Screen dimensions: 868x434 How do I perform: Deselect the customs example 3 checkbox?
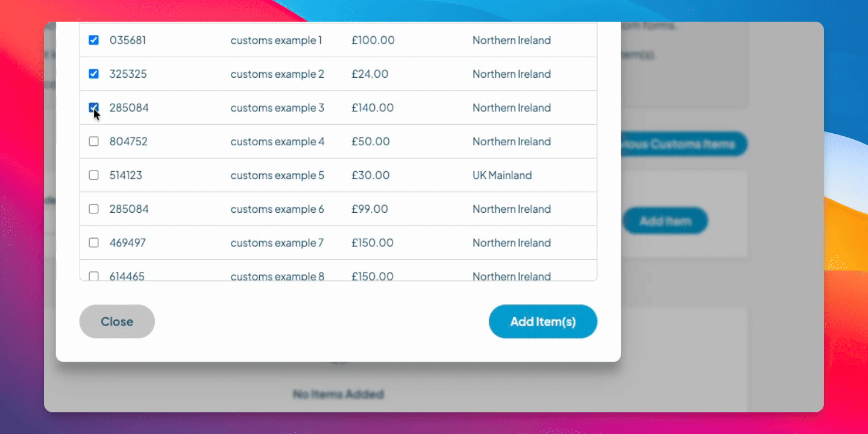[93, 108]
